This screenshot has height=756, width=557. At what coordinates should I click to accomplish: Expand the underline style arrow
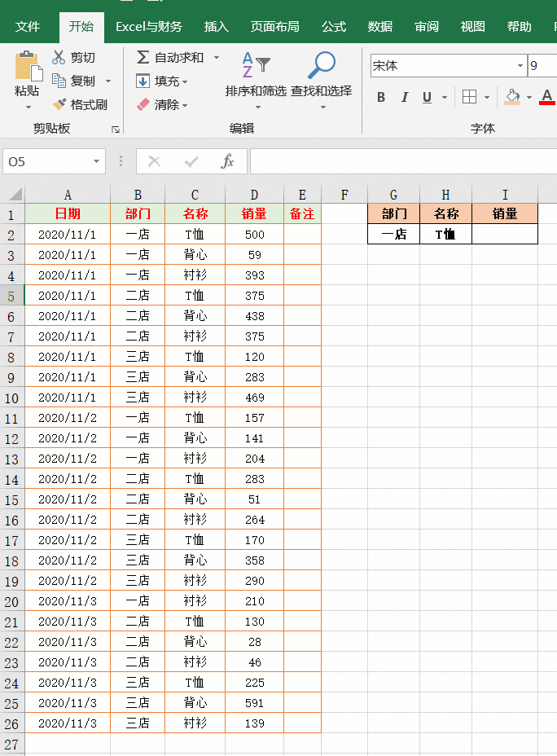pos(445,98)
